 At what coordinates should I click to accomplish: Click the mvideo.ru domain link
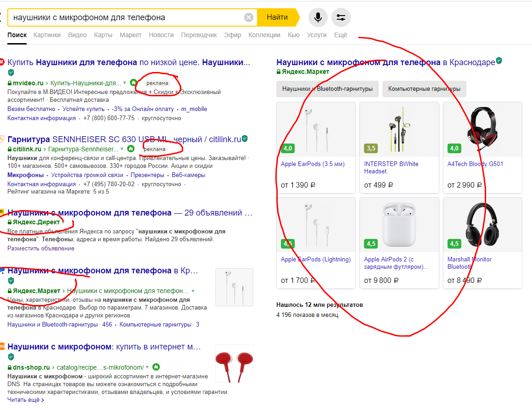click(28, 83)
